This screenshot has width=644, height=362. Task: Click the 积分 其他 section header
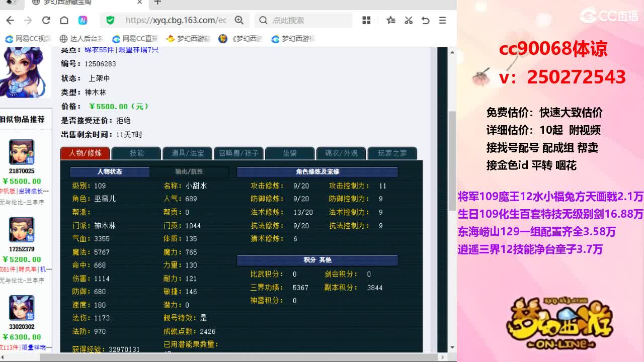[x=317, y=260]
